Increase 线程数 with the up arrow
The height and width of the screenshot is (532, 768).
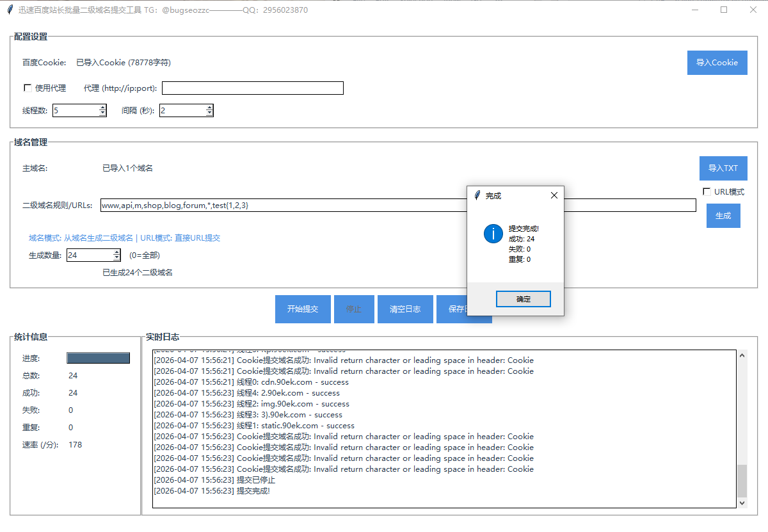[102, 108]
